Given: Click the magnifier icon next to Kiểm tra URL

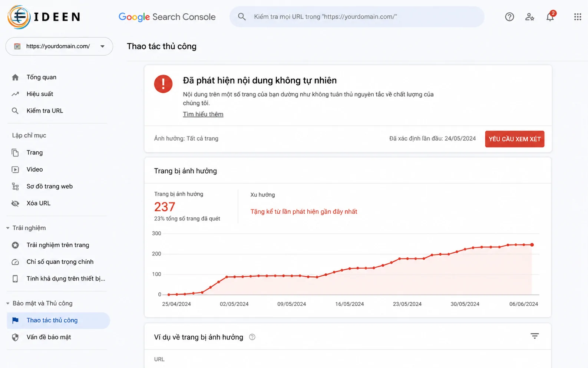Looking at the screenshot, I should [15, 111].
